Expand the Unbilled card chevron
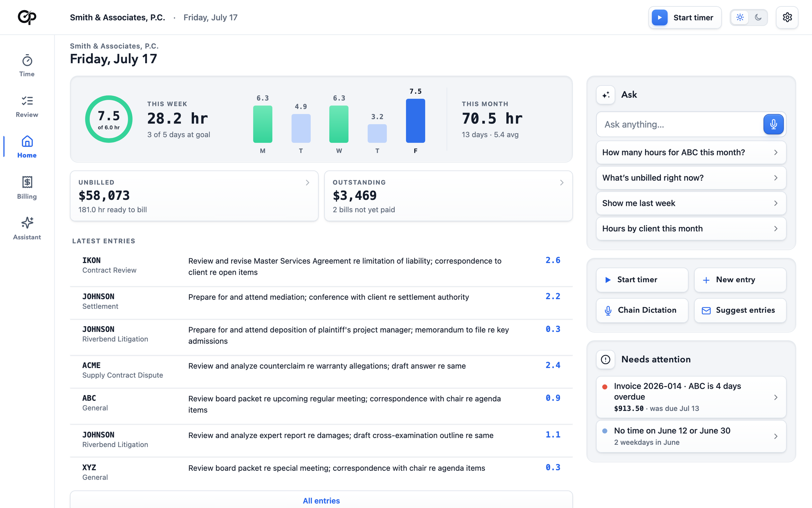This screenshot has width=812, height=508. 308,183
